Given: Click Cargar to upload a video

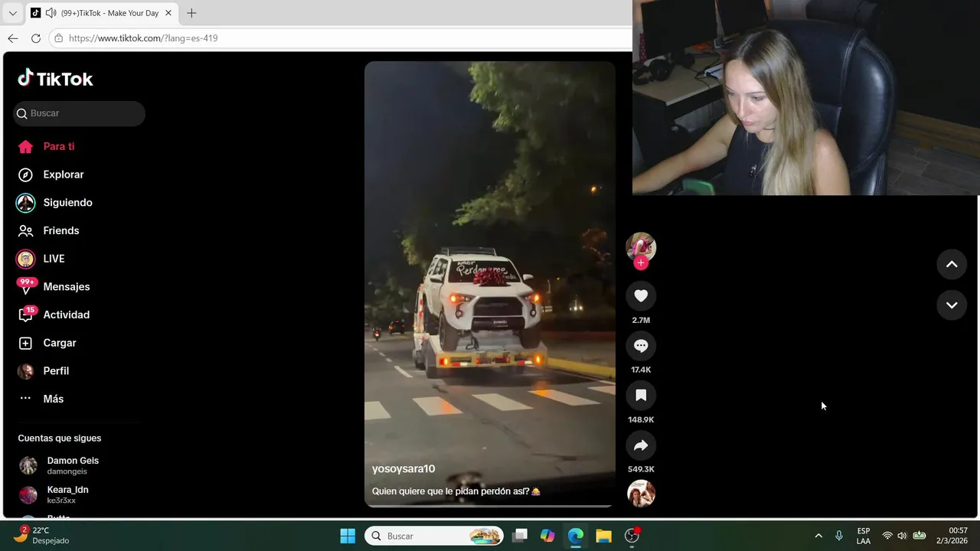Looking at the screenshot, I should (60, 343).
